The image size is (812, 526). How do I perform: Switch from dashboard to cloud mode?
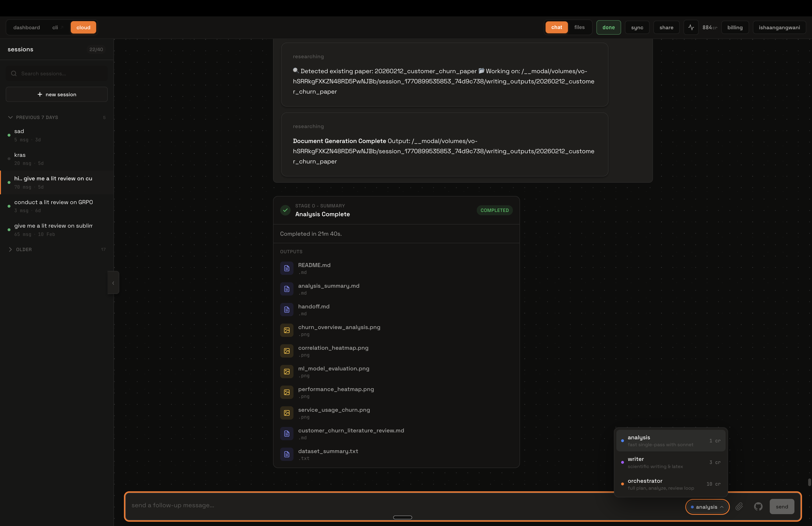pyautogui.click(x=83, y=27)
